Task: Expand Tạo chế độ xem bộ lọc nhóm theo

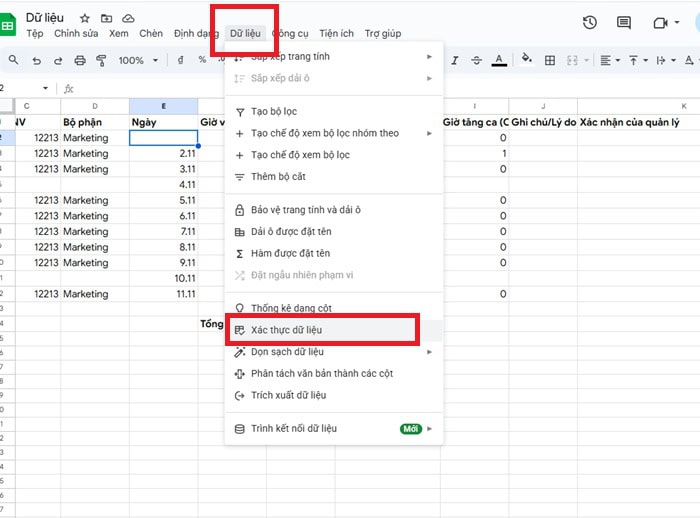Action: tap(334, 133)
